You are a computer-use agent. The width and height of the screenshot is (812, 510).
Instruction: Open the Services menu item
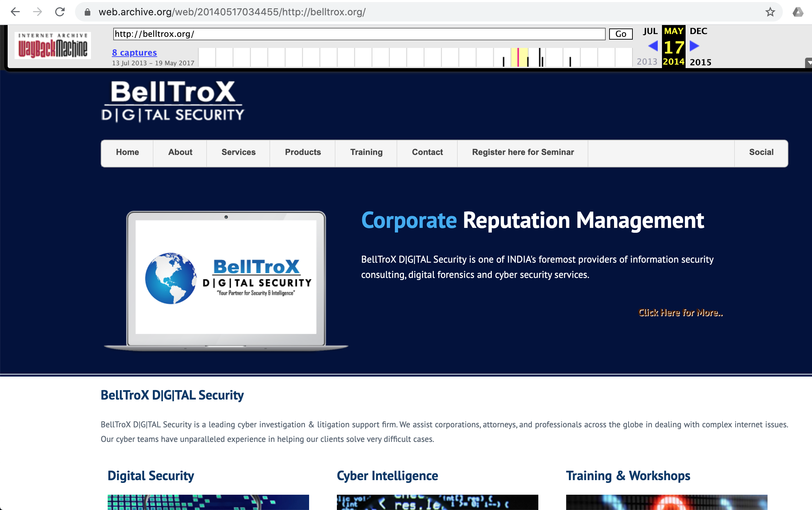[238, 152]
